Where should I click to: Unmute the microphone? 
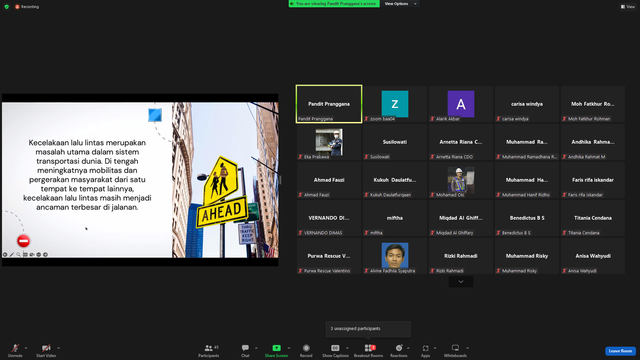15,350
